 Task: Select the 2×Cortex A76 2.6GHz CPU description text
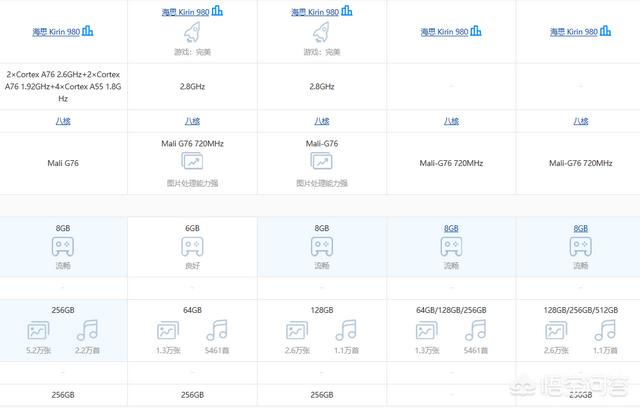coord(63,86)
